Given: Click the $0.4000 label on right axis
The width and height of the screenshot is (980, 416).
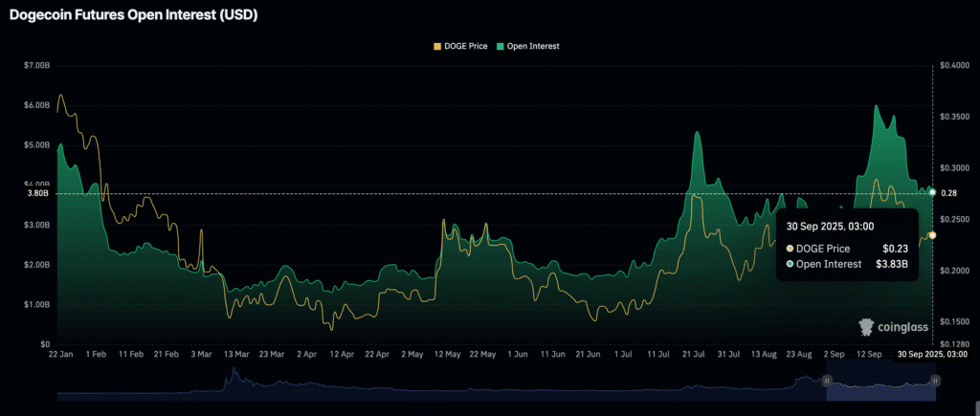Looking at the screenshot, I should 953,65.
